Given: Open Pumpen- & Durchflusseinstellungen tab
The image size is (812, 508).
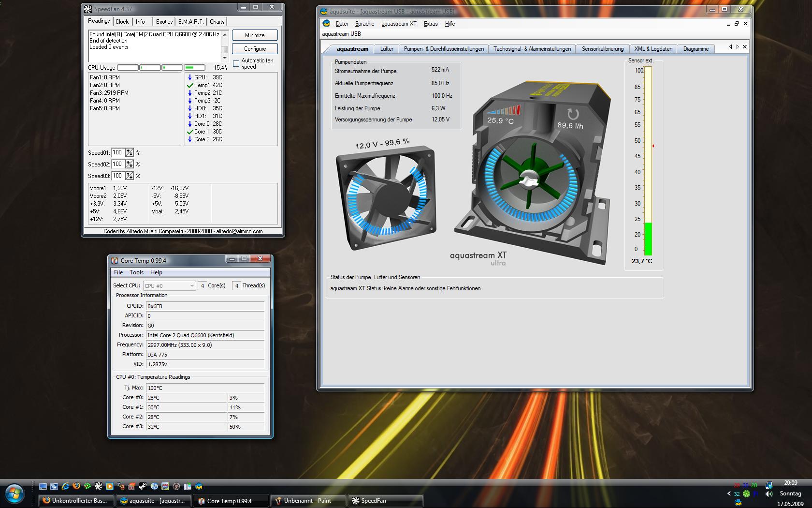Looking at the screenshot, I should (444, 49).
